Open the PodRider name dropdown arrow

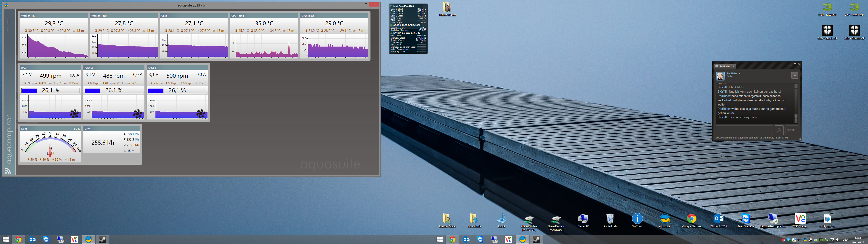[x=739, y=73]
